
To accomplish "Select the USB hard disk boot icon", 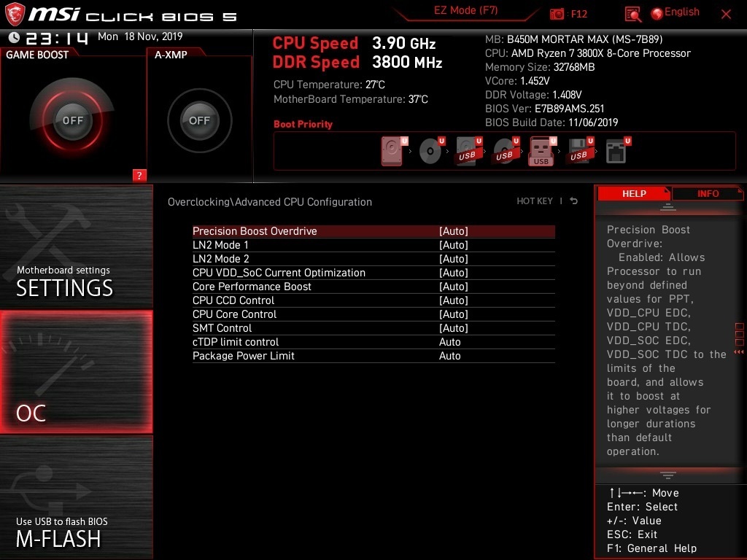I will (x=468, y=151).
